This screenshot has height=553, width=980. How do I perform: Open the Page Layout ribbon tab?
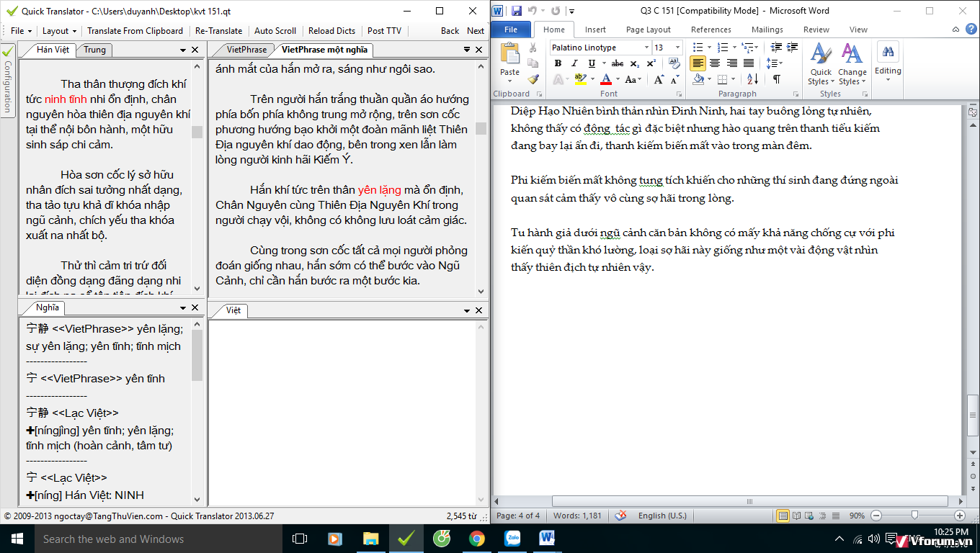click(648, 30)
